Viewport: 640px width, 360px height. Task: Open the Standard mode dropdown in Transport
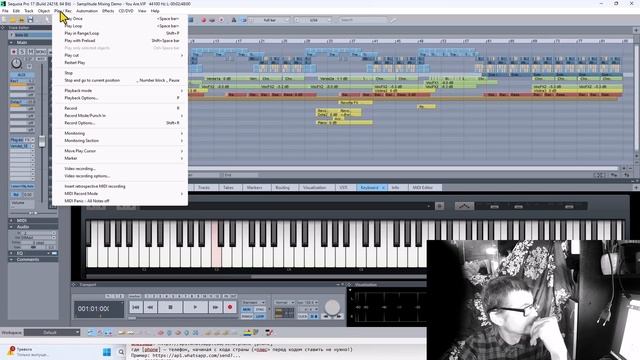[253, 302]
